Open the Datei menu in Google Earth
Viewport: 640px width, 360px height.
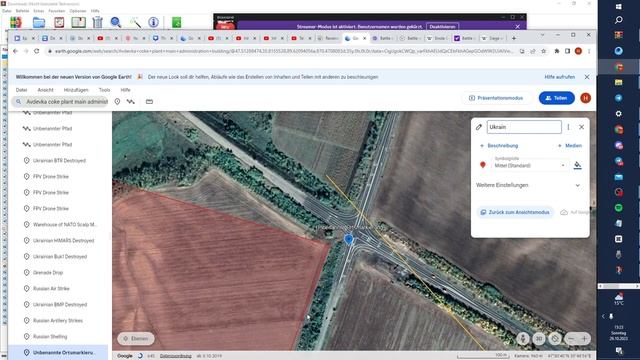(22, 90)
